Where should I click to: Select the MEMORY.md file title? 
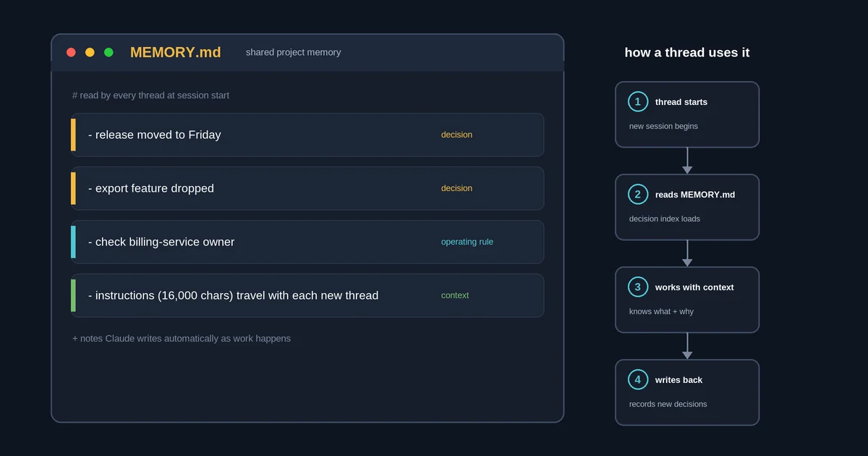click(176, 52)
